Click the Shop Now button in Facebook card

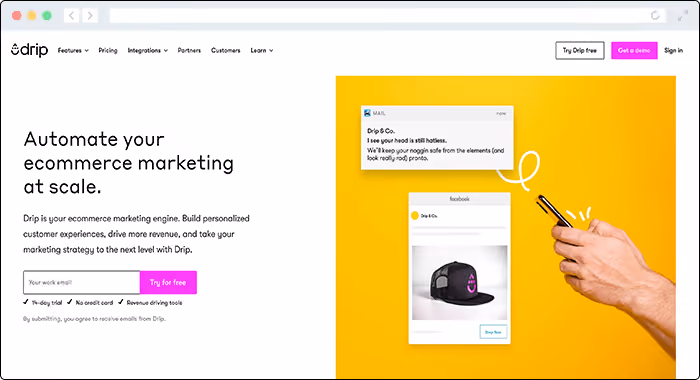coord(493,332)
